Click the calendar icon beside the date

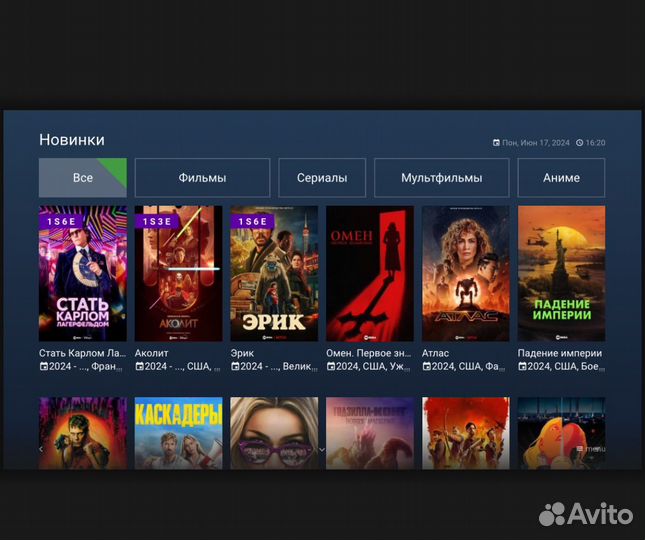(x=496, y=143)
